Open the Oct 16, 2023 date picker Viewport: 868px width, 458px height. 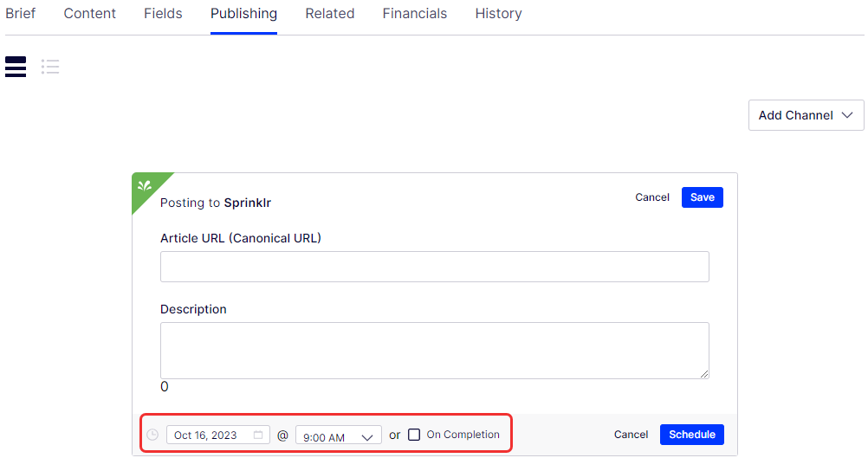click(208, 435)
